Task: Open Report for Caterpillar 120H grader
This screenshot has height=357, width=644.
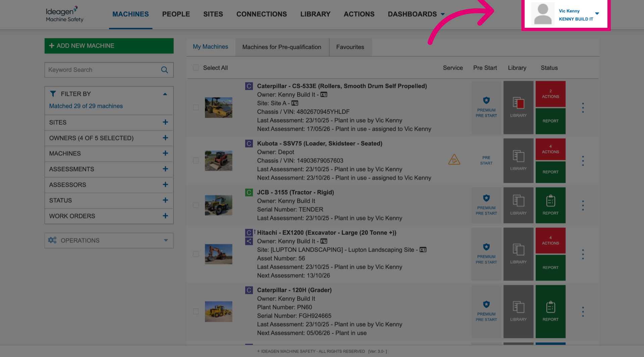Action: 550,311
